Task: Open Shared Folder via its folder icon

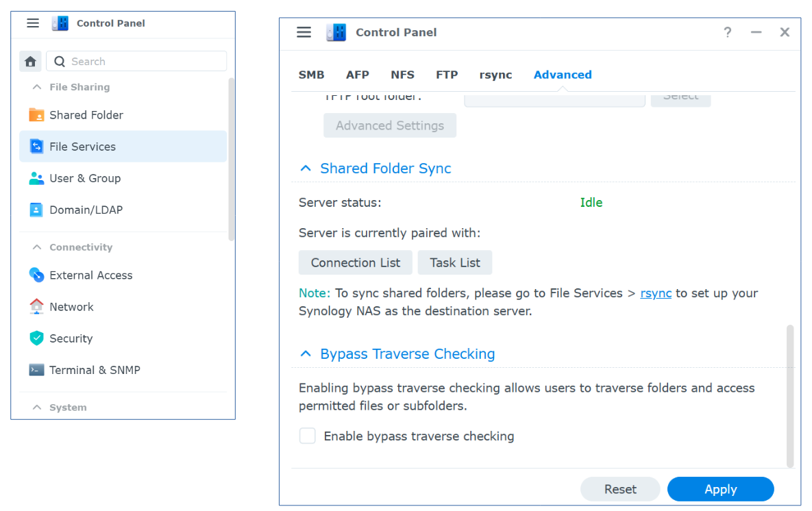Action: (x=36, y=115)
